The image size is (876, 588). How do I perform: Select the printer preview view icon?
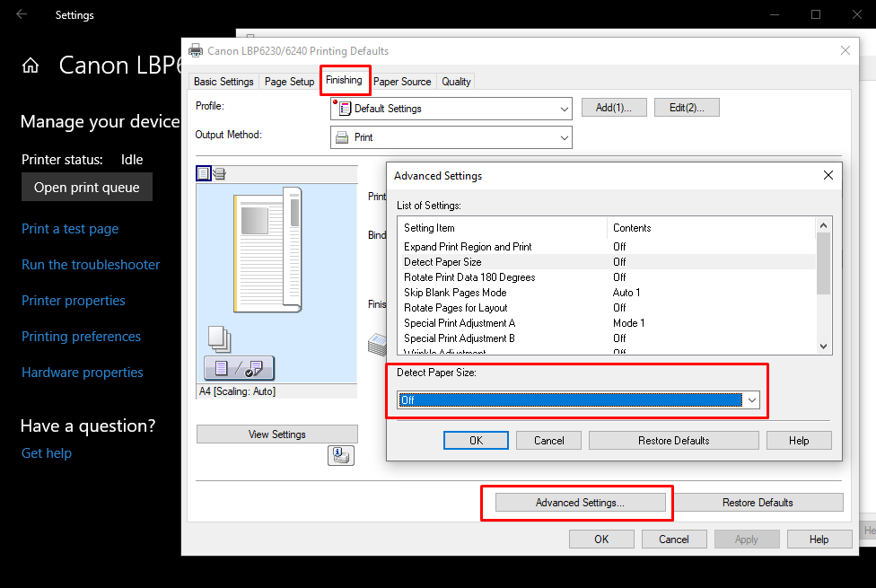pyautogui.click(x=220, y=174)
